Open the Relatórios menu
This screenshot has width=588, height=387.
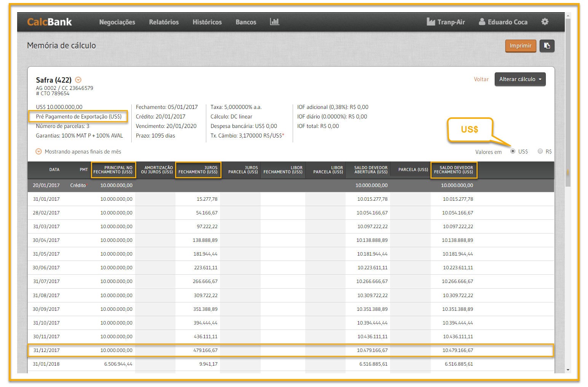(x=164, y=22)
